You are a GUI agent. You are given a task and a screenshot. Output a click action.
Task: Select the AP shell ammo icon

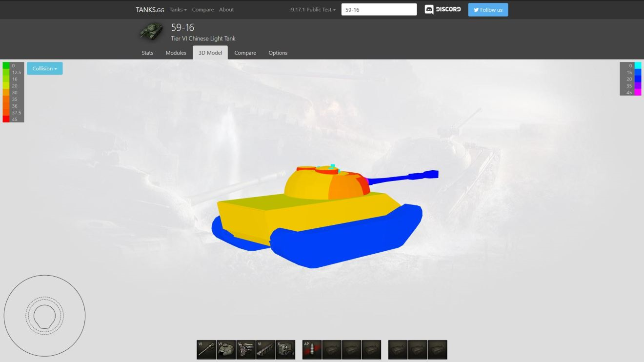[x=312, y=350]
